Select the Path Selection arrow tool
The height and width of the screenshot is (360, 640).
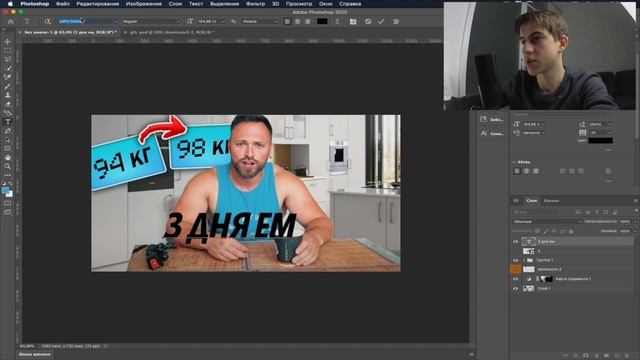(7, 140)
